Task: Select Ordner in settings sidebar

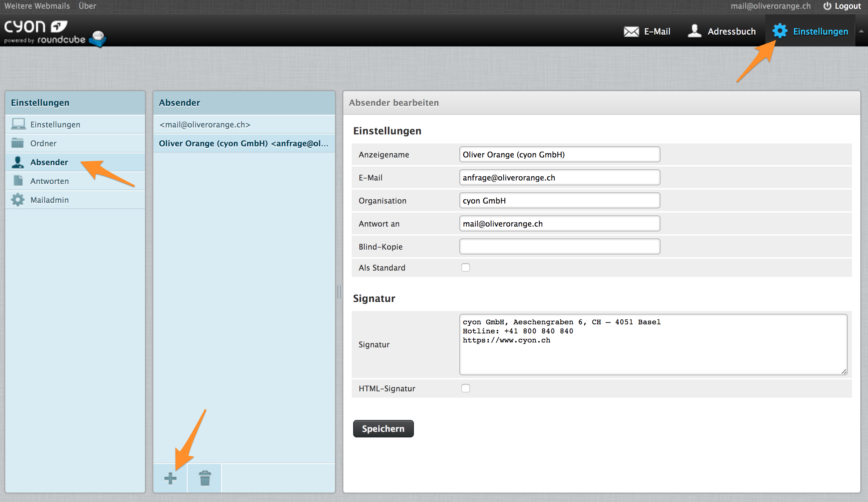Action: [75, 143]
